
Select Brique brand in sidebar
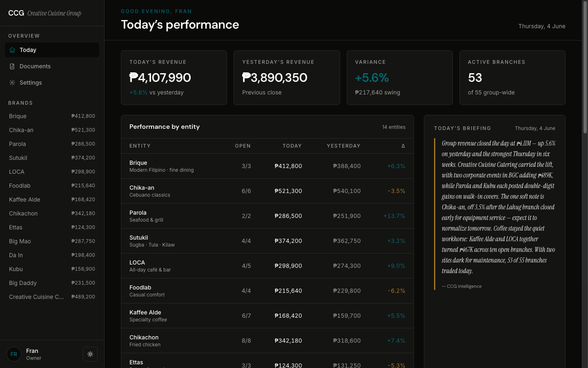click(x=52, y=116)
